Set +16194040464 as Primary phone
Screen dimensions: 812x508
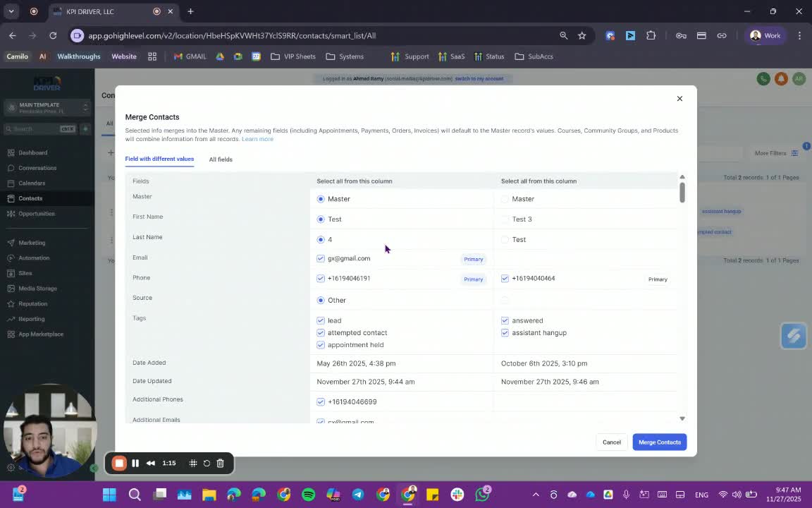pos(658,279)
